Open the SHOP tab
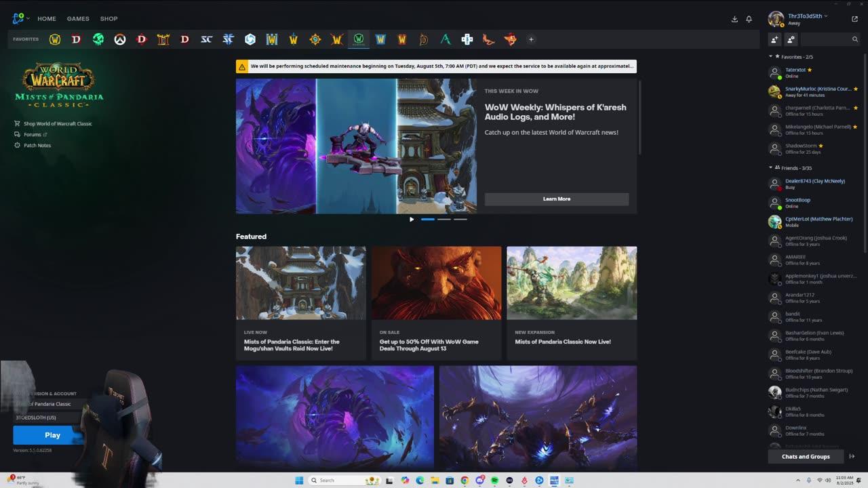Viewport: 868px width, 488px height. coord(108,19)
